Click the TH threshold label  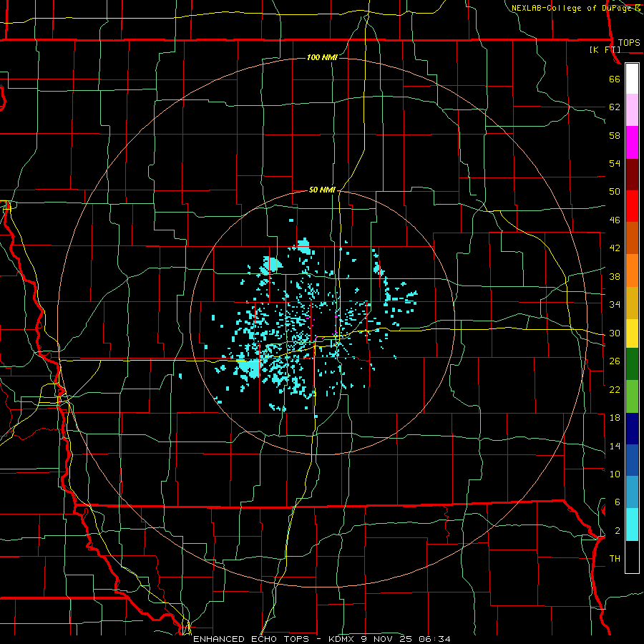pyautogui.click(x=615, y=559)
